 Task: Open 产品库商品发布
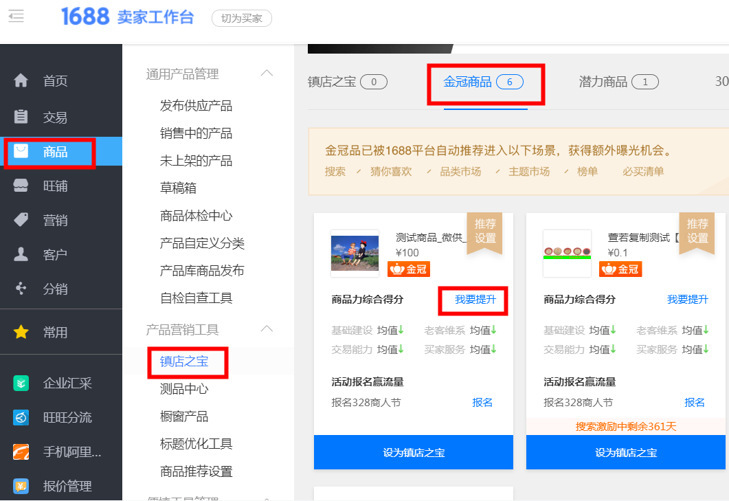(202, 270)
